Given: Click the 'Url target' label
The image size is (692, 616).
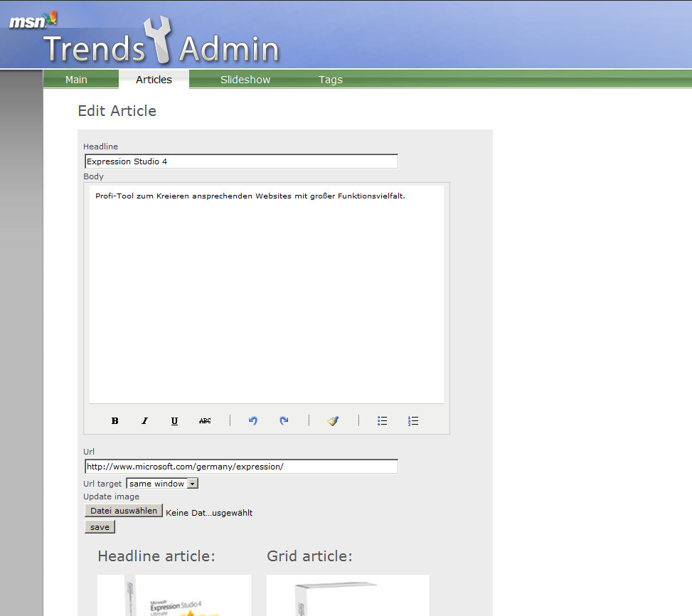Looking at the screenshot, I should [102, 484].
